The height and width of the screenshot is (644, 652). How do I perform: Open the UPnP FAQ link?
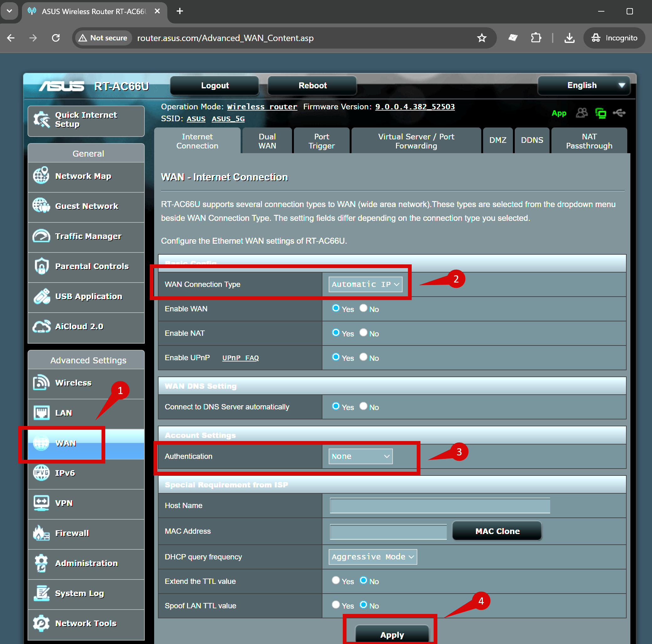pyautogui.click(x=240, y=358)
